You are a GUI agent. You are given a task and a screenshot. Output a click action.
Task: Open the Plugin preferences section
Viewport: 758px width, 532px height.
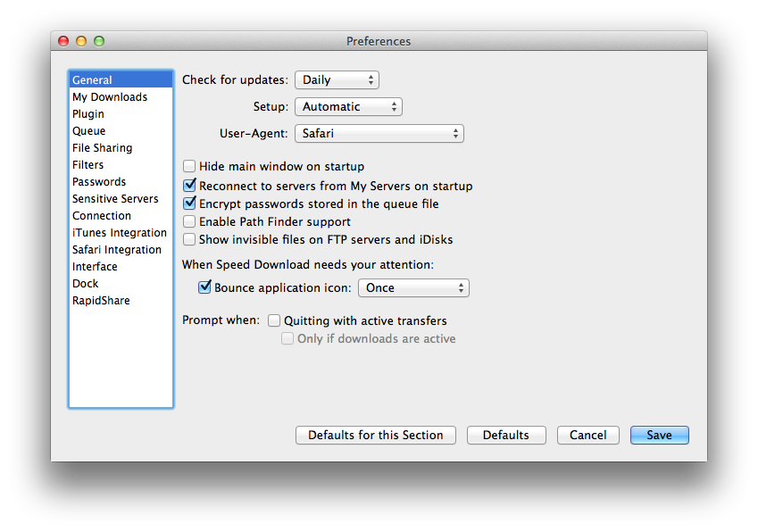tap(88, 114)
